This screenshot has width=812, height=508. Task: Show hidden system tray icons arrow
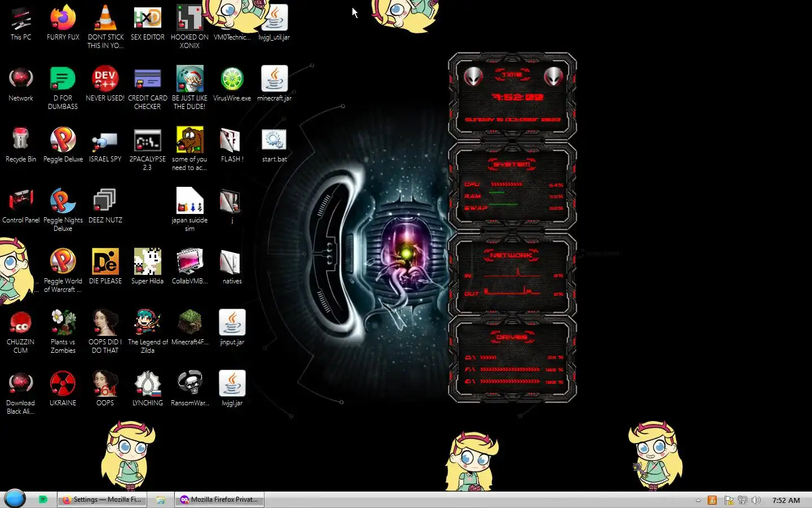[698, 500]
